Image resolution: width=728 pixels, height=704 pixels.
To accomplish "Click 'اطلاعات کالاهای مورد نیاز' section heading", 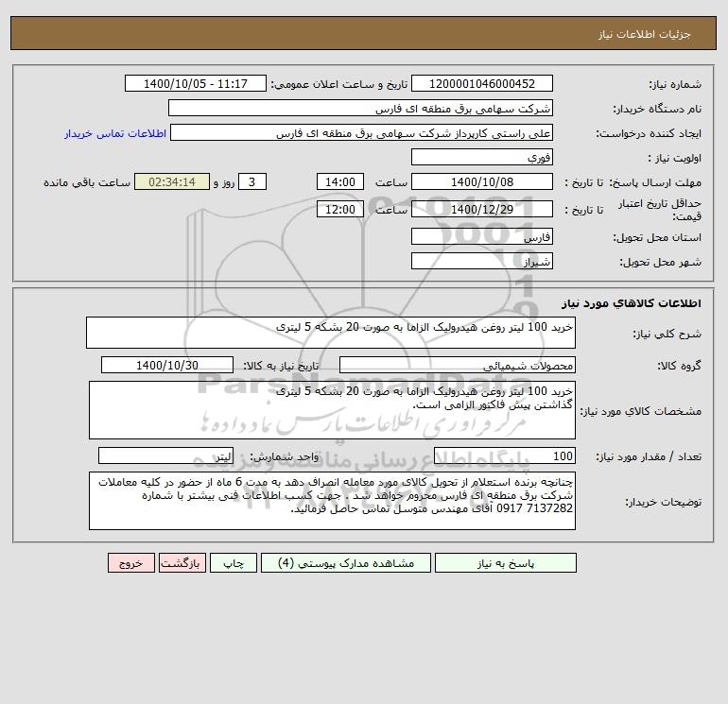I will click(632, 303).
